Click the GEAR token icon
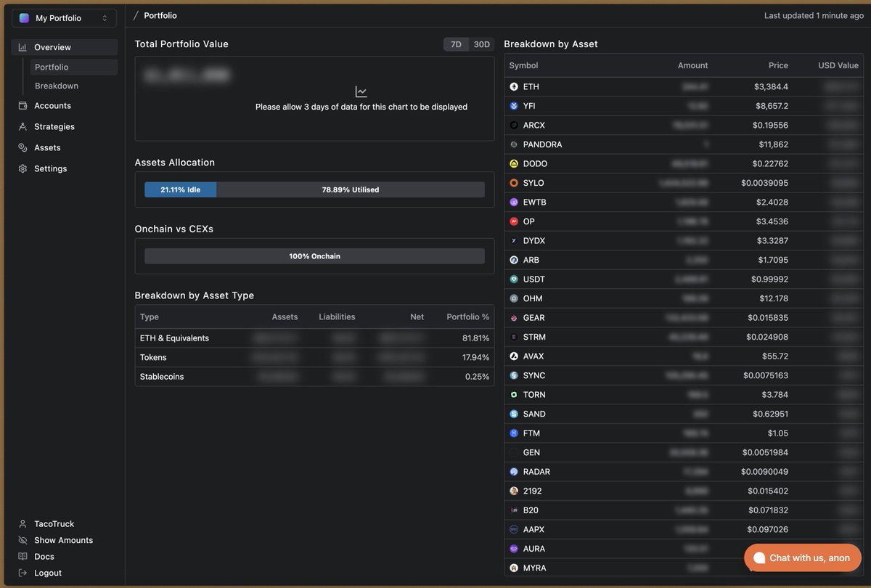 point(514,317)
